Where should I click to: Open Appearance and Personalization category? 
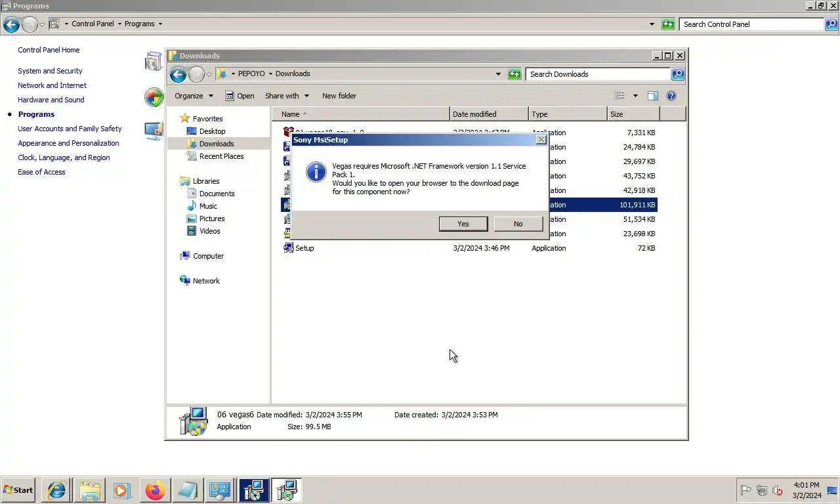pos(68,143)
